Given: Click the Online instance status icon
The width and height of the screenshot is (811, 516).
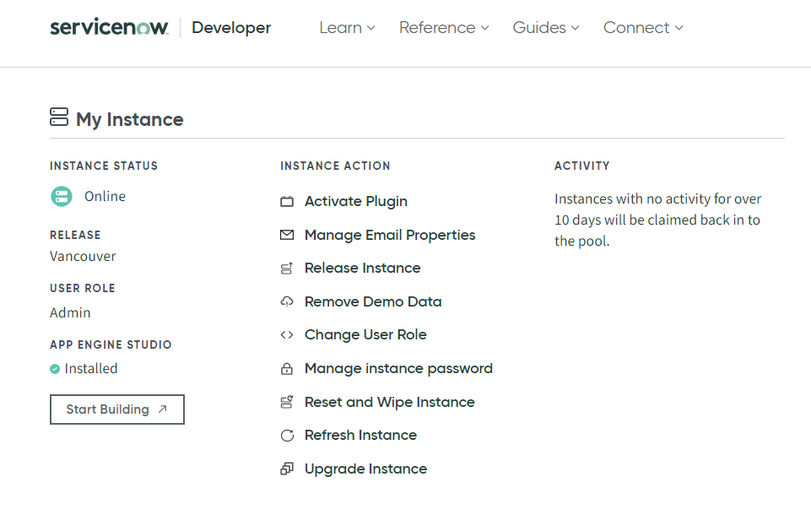Looking at the screenshot, I should (x=62, y=197).
